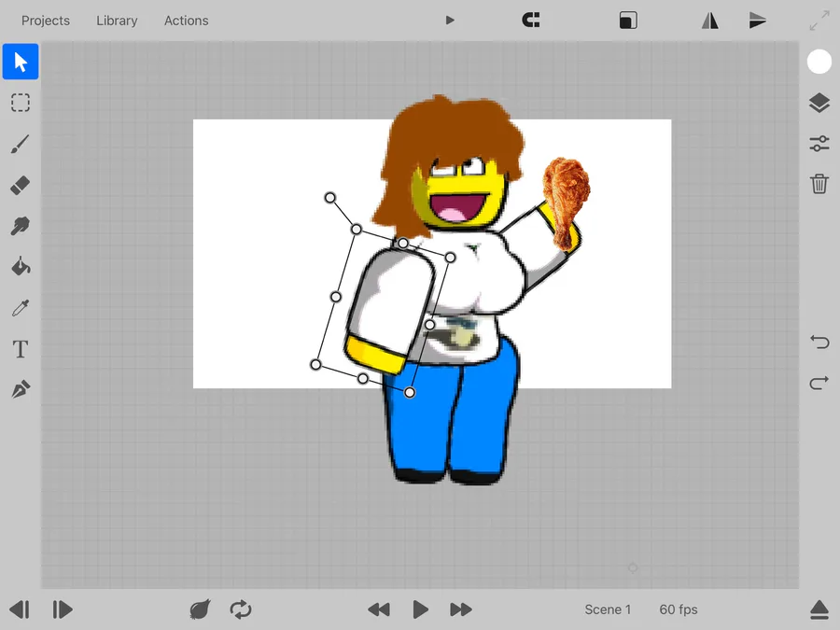Image resolution: width=840 pixels, height=630 pixels.
Task: Open the Actions menu
Action: (187, 21)
